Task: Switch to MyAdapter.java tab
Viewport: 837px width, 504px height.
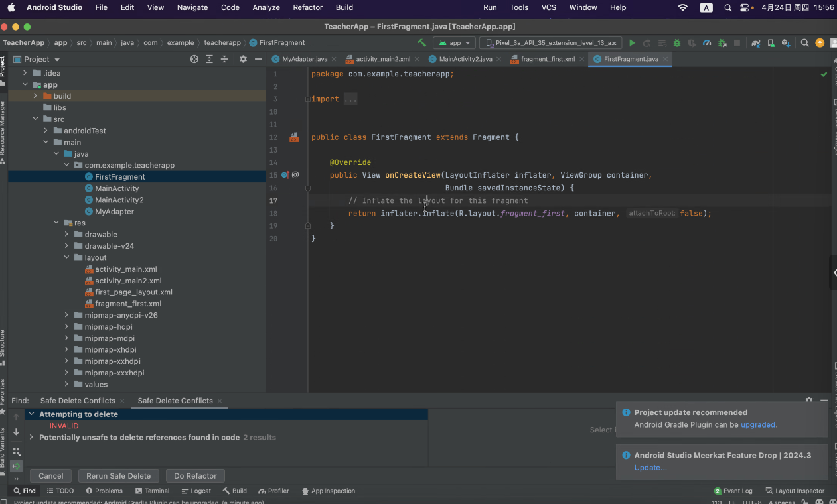Action: pyautogui.click(x=305, y=59)
